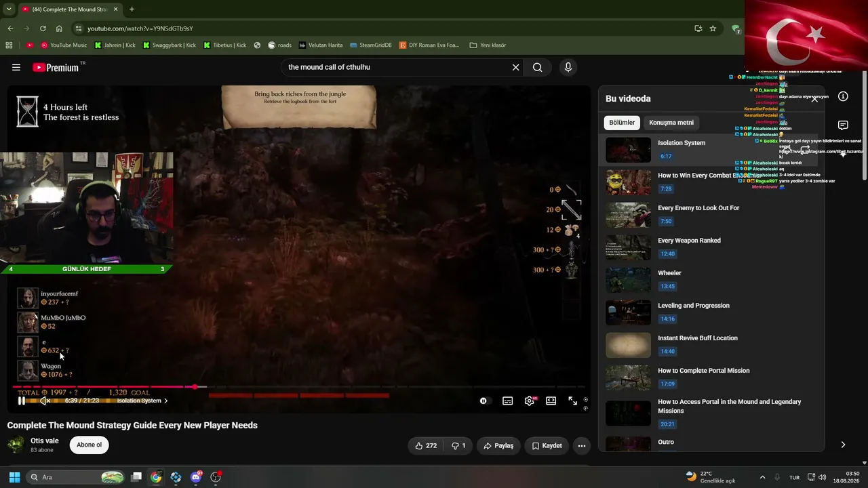This screenshot has width=868, height=488.
Task: Go back with the browser back arrow
Action: click(10, 28)
